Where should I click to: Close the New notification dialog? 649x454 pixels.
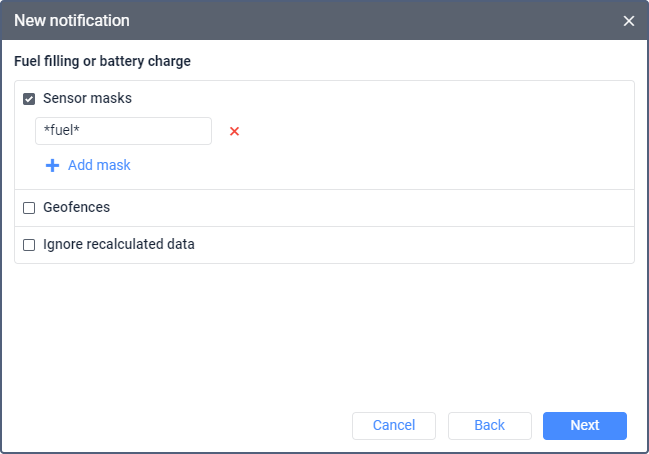coord(628,21)
